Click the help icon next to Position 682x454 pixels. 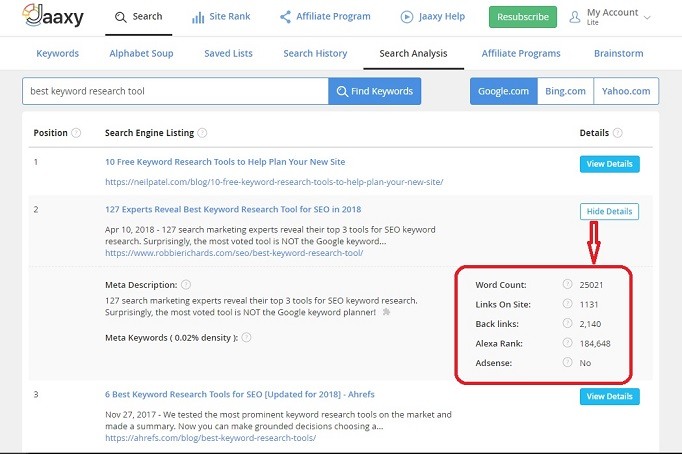click(x=76, y=133)
